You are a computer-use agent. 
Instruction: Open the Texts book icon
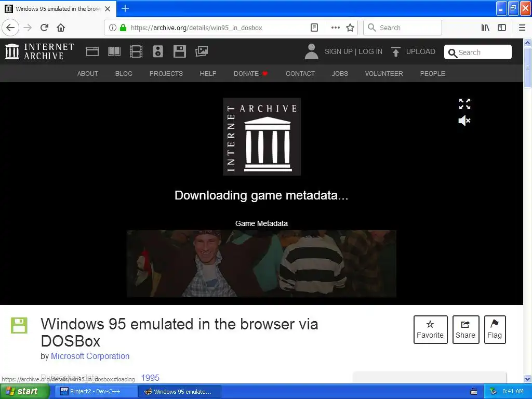coord(114,51)
